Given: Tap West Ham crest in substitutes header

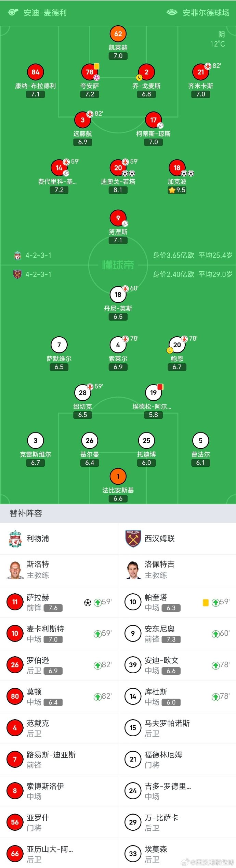Looking at the screenshot, I should [x=133, y=539].
